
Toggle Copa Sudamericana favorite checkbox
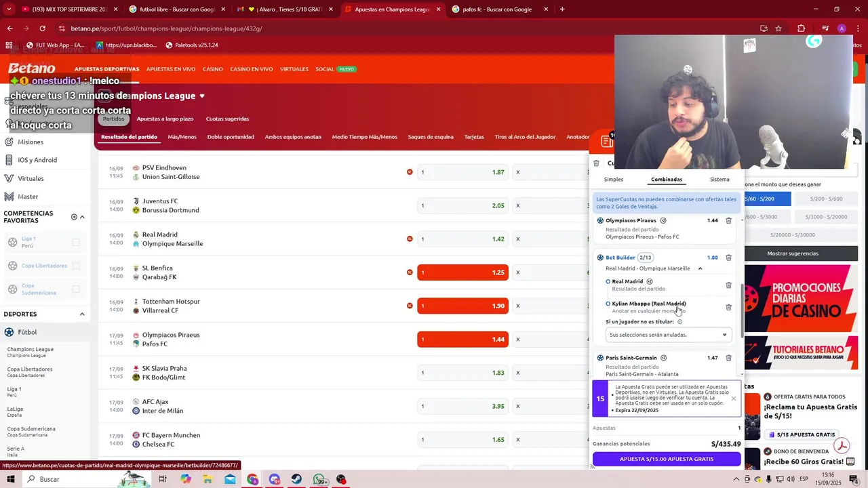point(76,289)
